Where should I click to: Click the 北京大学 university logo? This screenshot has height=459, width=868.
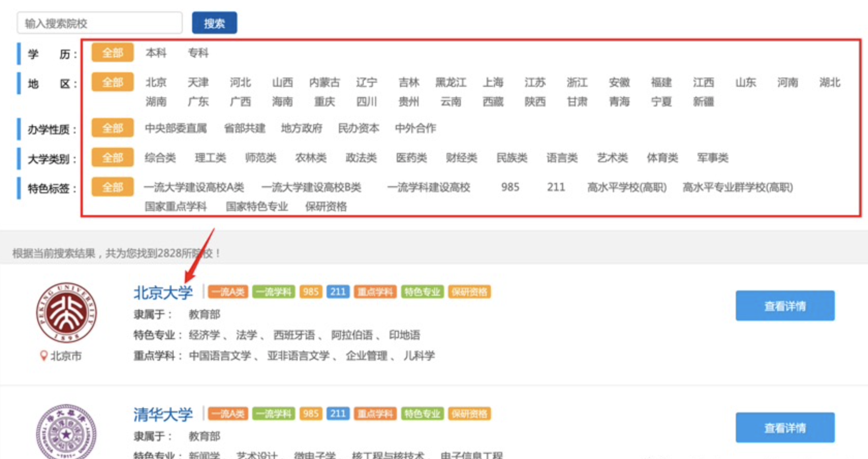click(x=67, y=313)
